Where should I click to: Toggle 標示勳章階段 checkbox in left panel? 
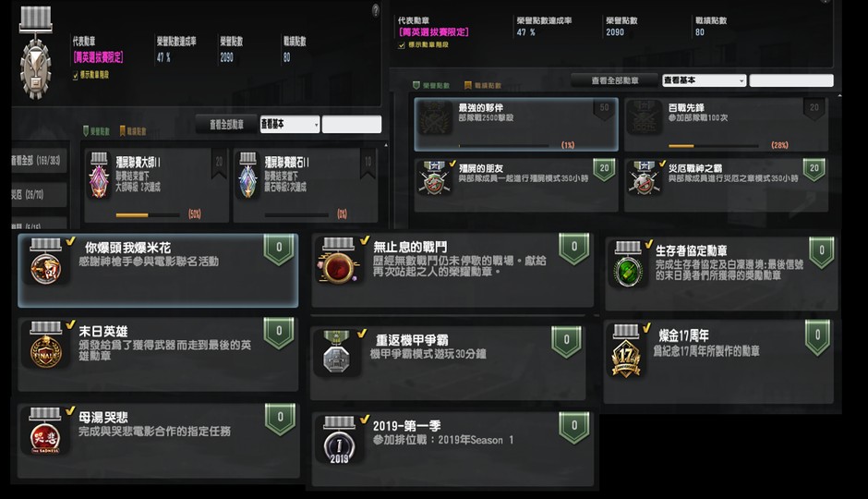[x=76, y=76]
